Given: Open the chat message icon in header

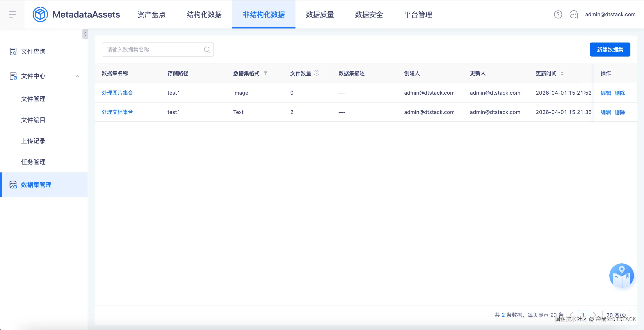Looking at the screenshot, I should 573,14.
